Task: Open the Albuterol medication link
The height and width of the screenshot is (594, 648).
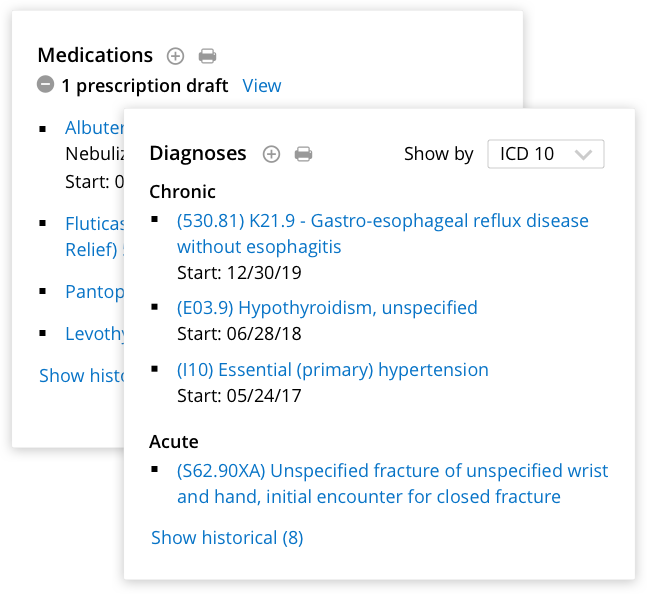Action: [x=94, y=128]
